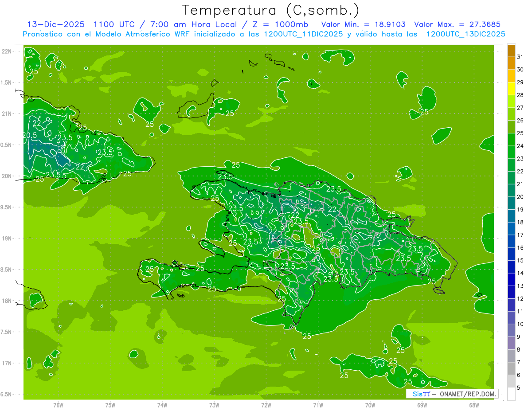Click the "72W" longitude axis label
532x411 pixels.
pos(266,405)
